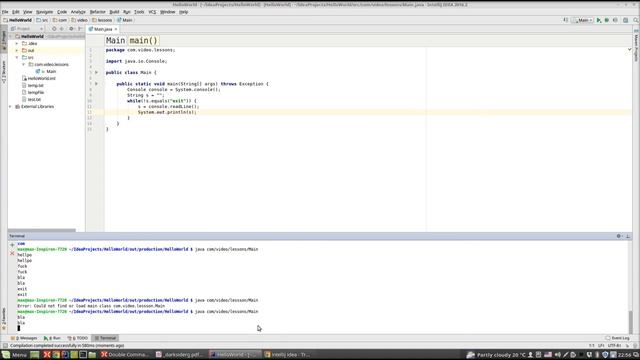Open Menu button on the OS taskbar
This screenshot has width=640, height=360.
14,355
